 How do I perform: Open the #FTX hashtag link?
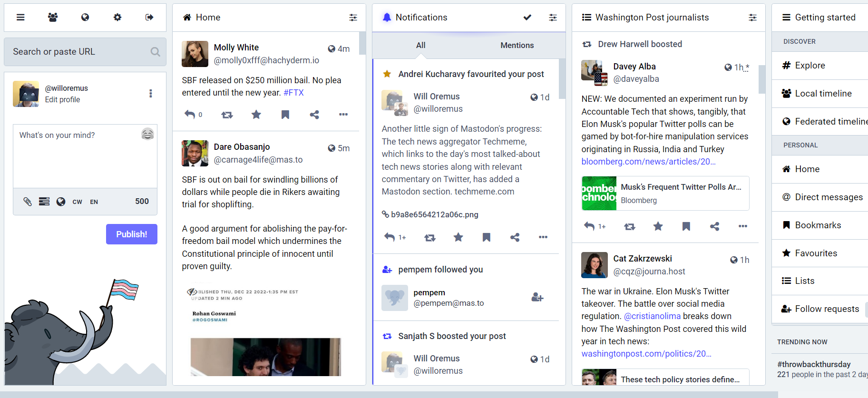(x=293, y=93)
